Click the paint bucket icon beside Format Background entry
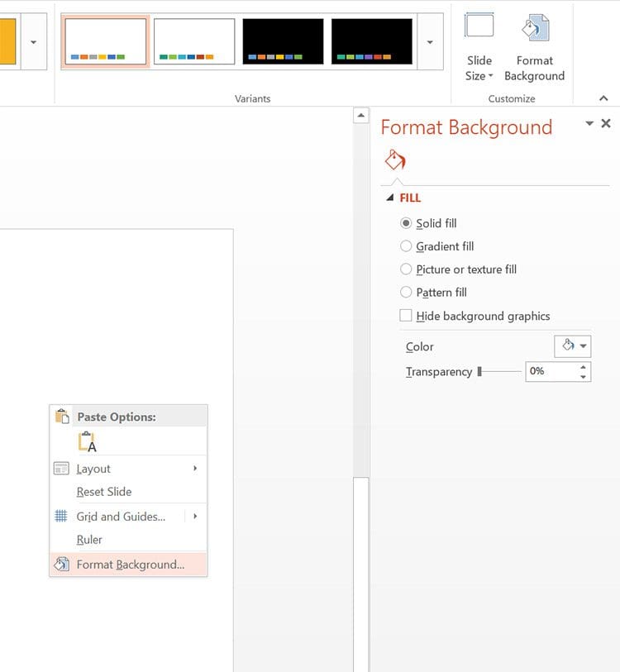This screenshot has width=620, height=672. [x=61, y=564]
